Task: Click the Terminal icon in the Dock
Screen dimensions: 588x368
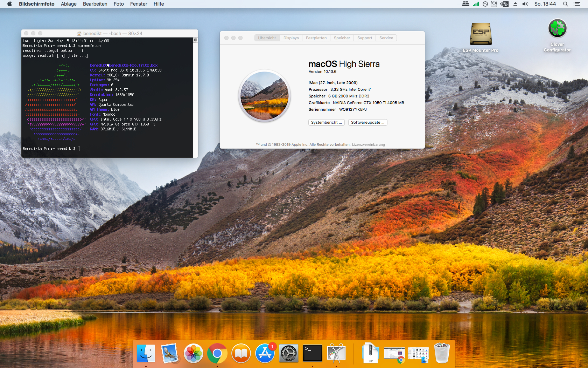Action: [312, 353]
